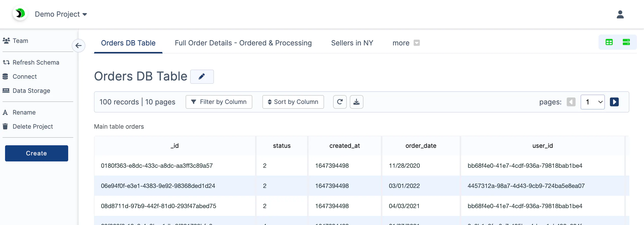
Task: Open Filter by Column
Action: [219, 102]
